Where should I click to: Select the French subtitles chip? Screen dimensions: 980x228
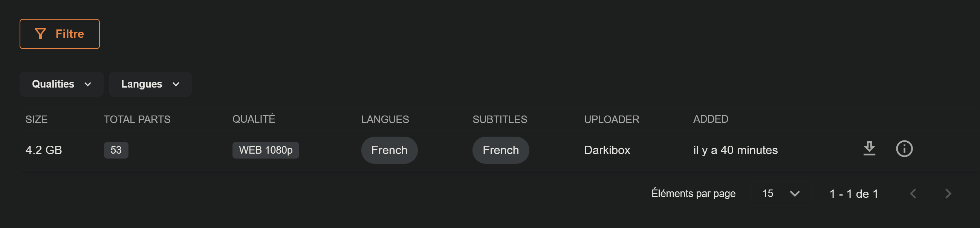[501, 150]
